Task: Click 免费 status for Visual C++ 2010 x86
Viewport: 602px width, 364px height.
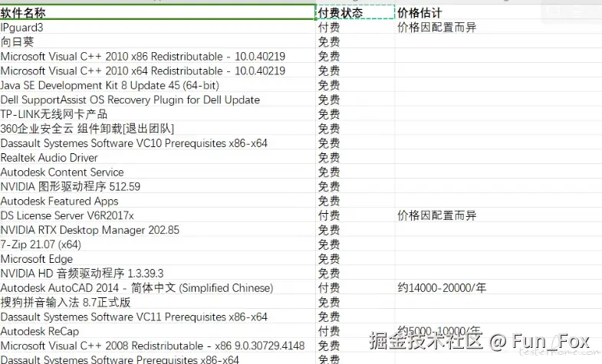Action: click(x=355, y=57)
